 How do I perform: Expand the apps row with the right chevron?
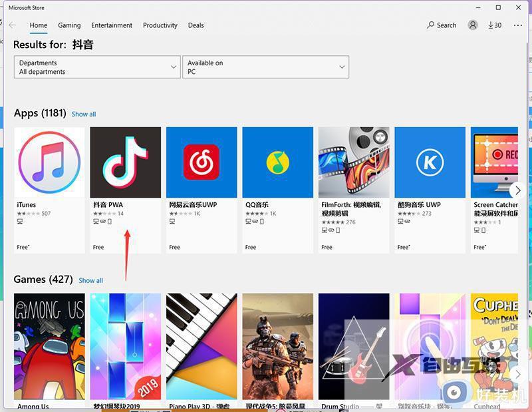coord(517,190)
